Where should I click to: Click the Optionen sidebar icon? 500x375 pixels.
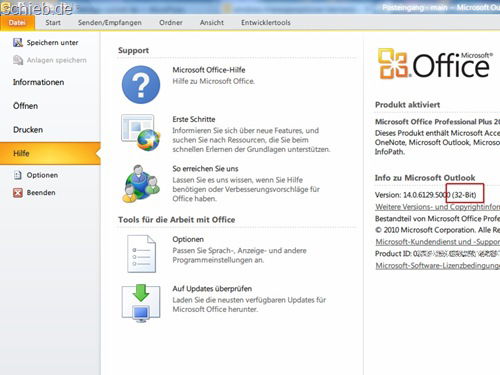coord(18,175)
